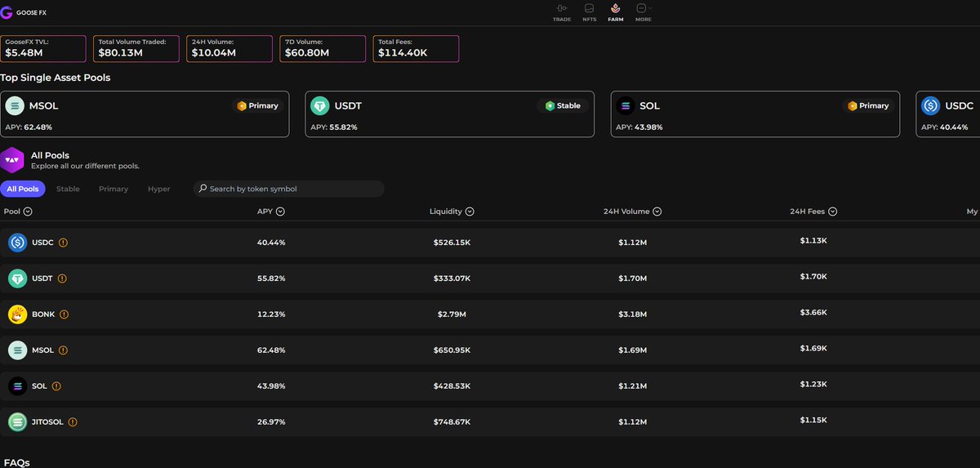Open the MSOL top pool card
This screenshot has height=468, width=980.
[145, 114]
